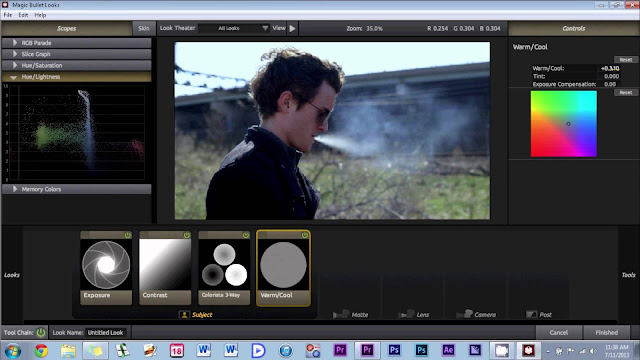Open the second Photoshop taskbar icon
640x360 pixels.
pos(421,350)
